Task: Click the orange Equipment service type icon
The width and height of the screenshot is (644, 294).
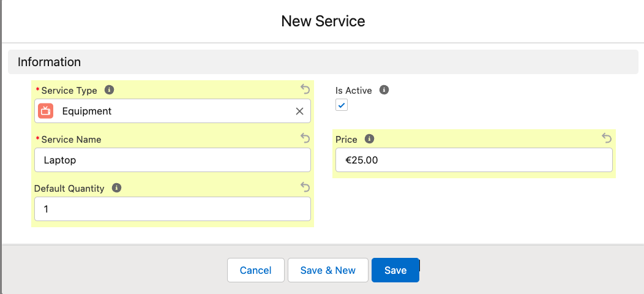Action: pos(45,111)
